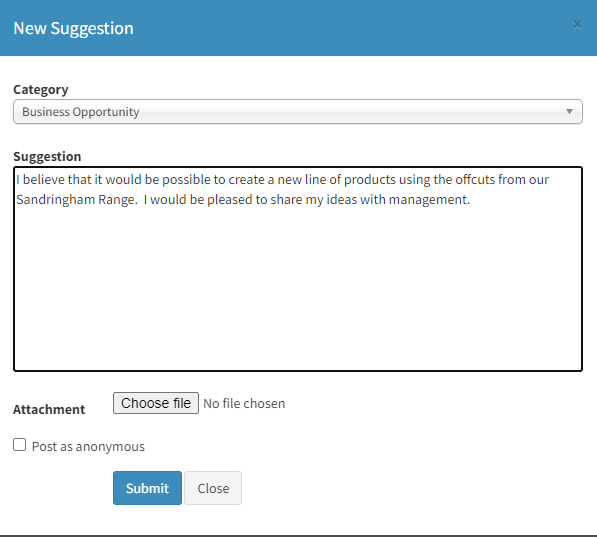
Task: Place cursor on the word Sandringham
Action: click(x=56, y=200)
